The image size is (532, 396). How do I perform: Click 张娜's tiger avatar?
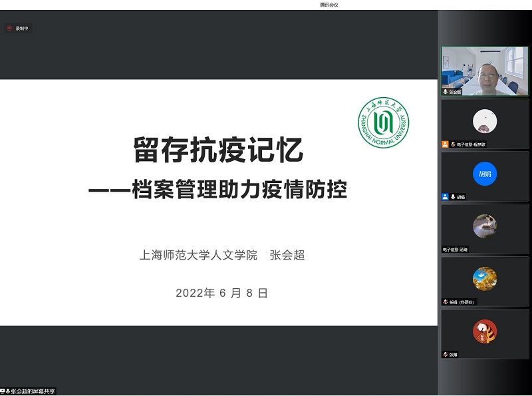click(485, 331)
